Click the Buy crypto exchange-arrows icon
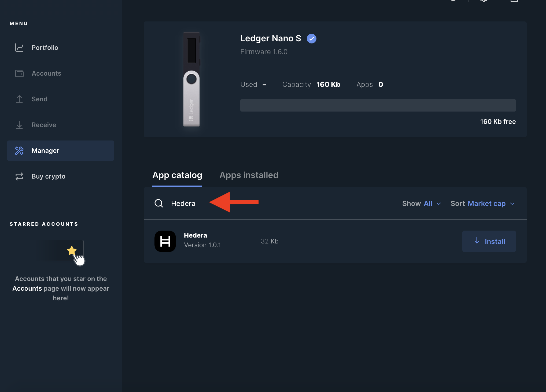The width and height of the screenshot is (546, 392). point(19,176)
